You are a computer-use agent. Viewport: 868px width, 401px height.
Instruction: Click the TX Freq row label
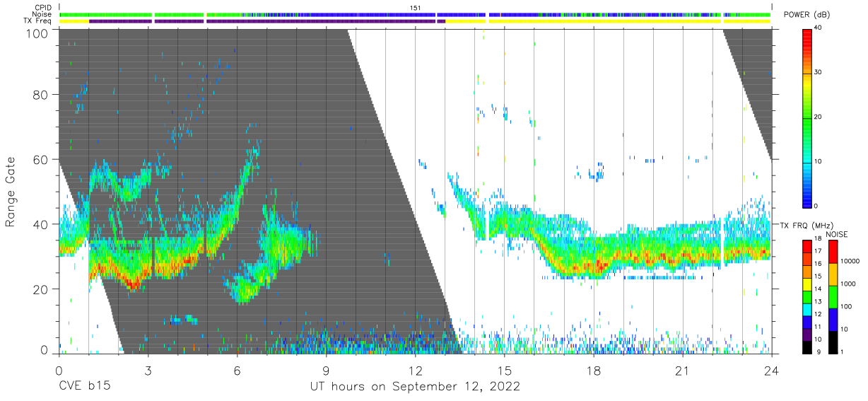coord(38,21)
